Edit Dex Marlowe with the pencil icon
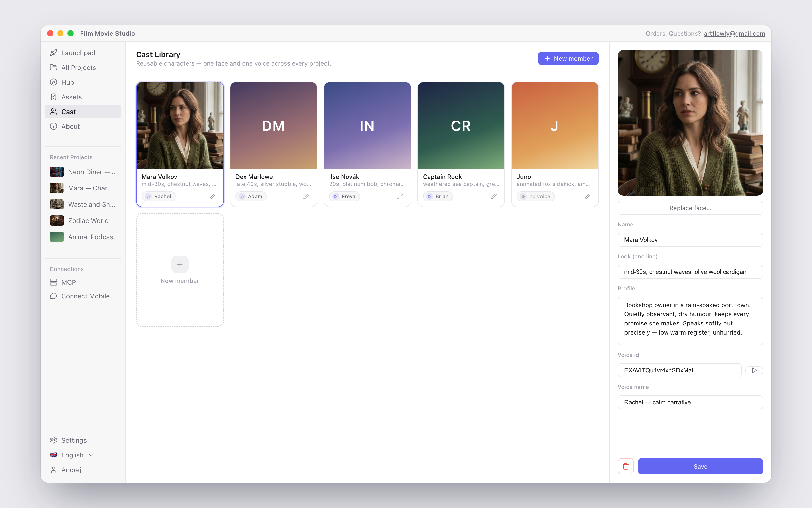Screen dimensions: 812x508 (306, 197)
